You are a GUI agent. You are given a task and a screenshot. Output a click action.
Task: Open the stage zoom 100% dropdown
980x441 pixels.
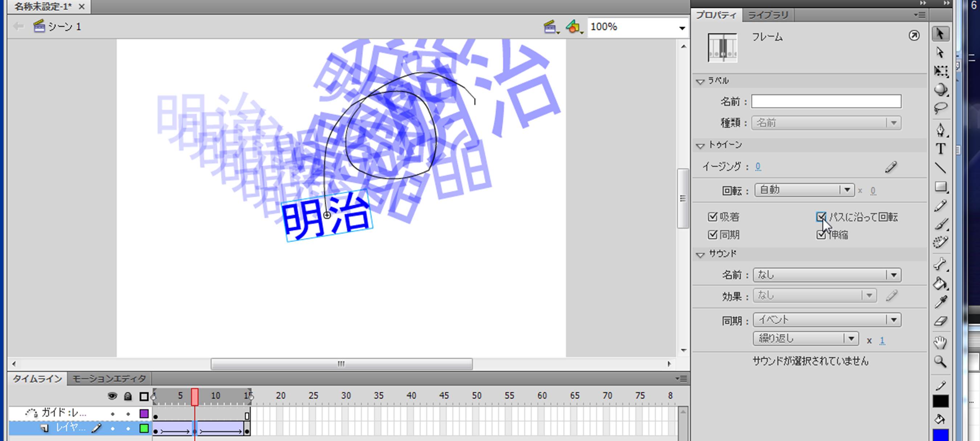click(x=682, y=28)
